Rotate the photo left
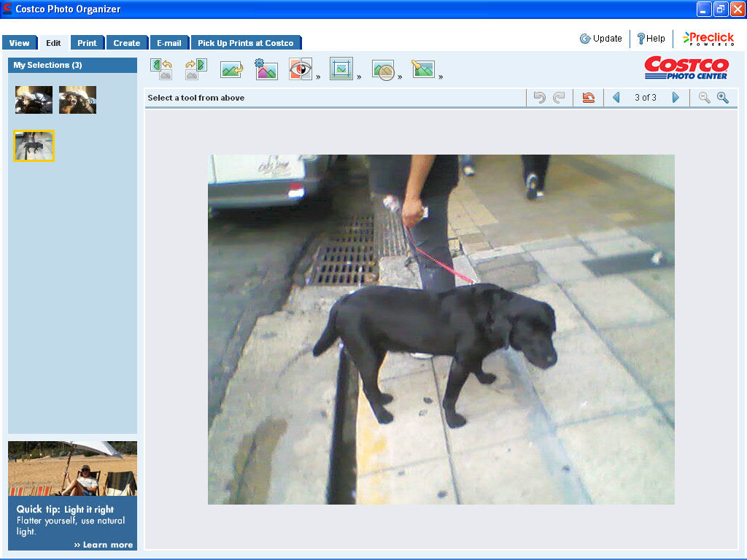The height and width of the screenshot is (560, 747). (161, 69)
